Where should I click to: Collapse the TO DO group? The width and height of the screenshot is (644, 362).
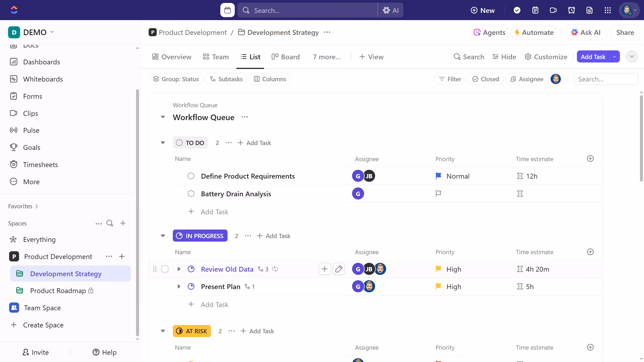click(163, 143)
